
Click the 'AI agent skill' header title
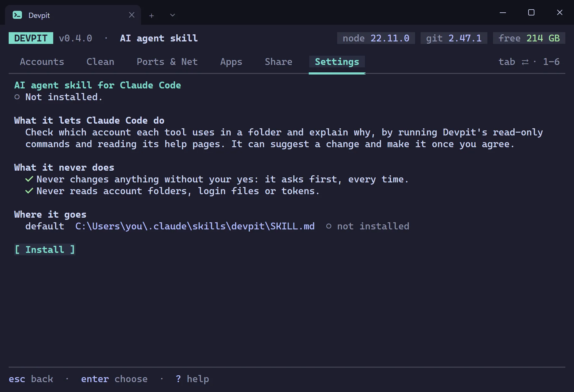(x=159, y=38)
